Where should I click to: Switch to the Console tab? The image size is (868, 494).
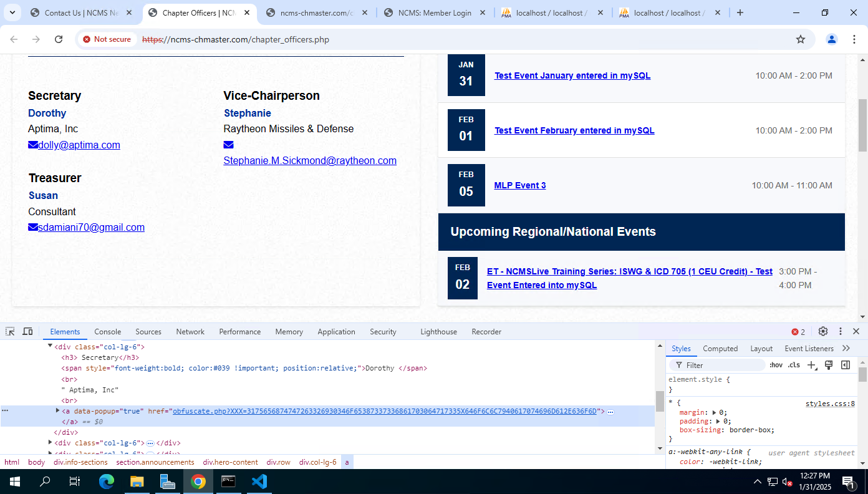(x=108, y=332)
